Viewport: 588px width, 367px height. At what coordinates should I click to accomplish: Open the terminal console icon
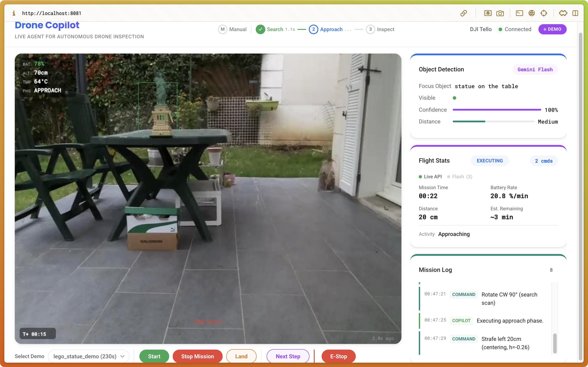519,13
